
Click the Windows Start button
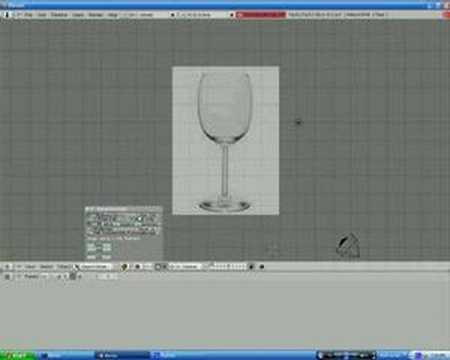pos(17,355)
